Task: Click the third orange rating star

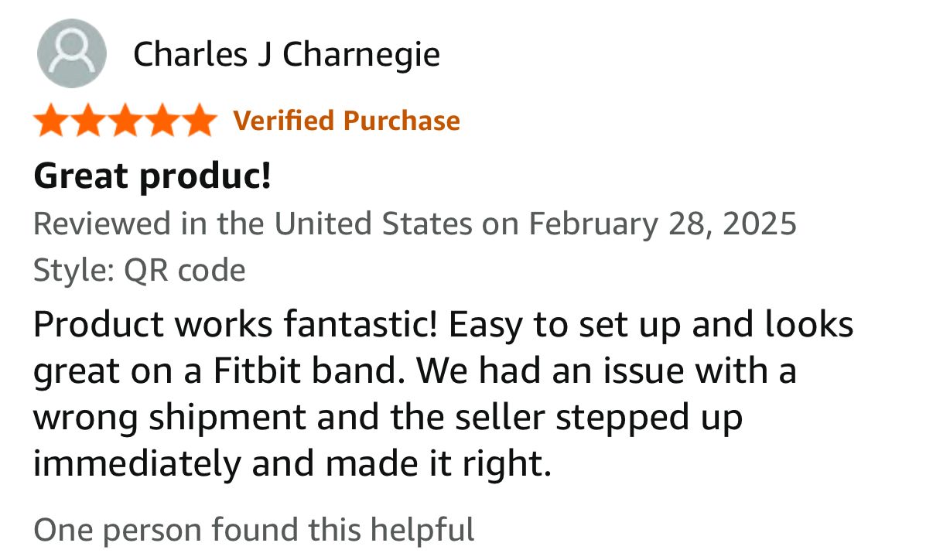Action: pos(125,121)
